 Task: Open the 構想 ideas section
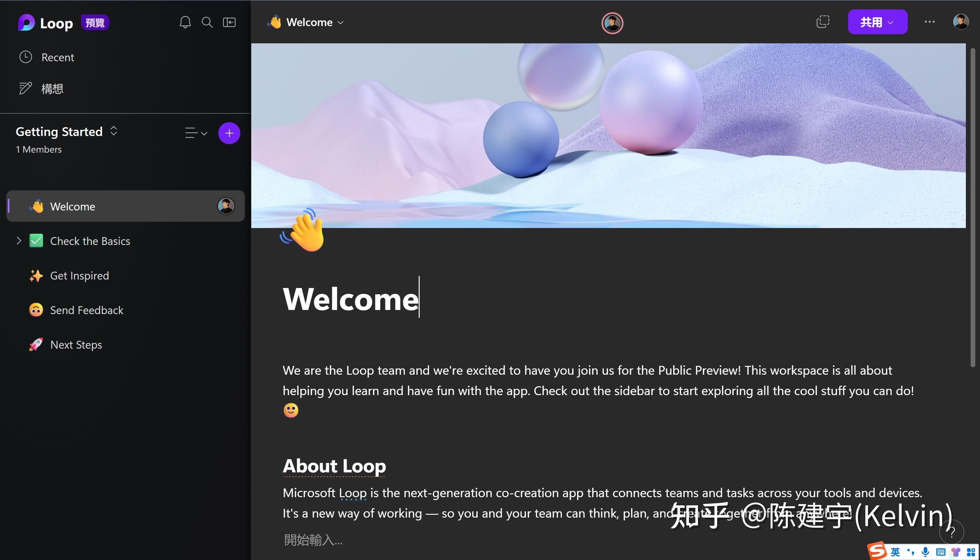52,89
